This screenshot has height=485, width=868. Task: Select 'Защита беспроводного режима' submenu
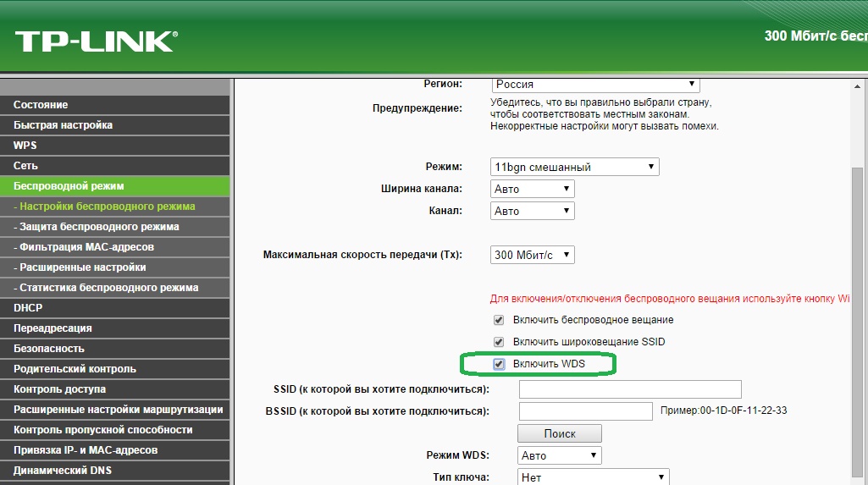coord(99,227)
